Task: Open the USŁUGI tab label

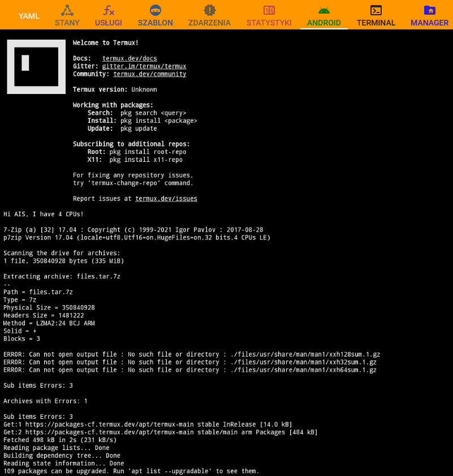Action: click(x=109, y=23)
